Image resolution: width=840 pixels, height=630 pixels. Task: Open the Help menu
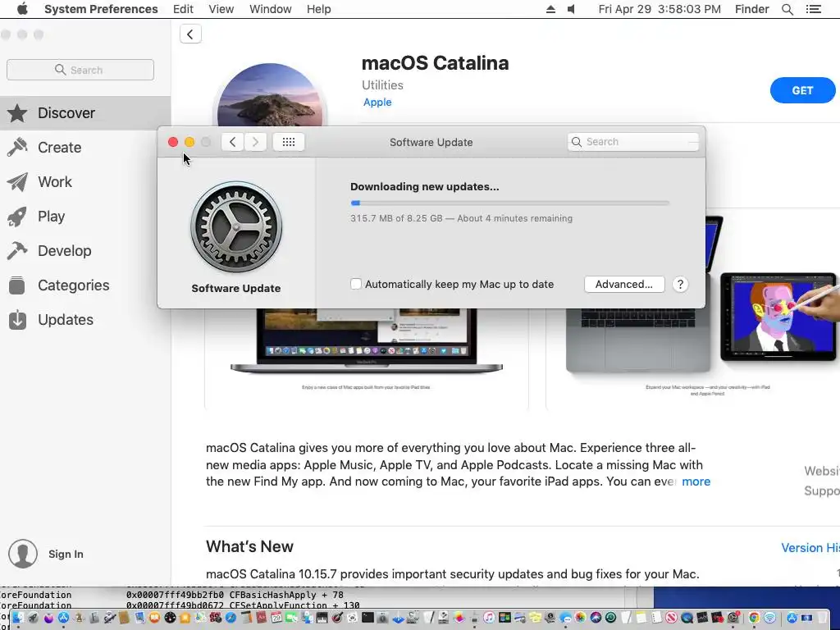[319, 9]
